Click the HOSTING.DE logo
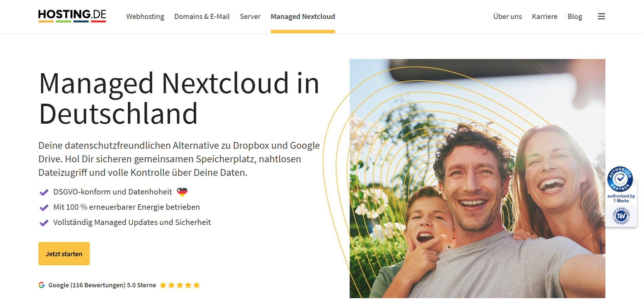Viewport: 644px width, 308px height. 72,16
